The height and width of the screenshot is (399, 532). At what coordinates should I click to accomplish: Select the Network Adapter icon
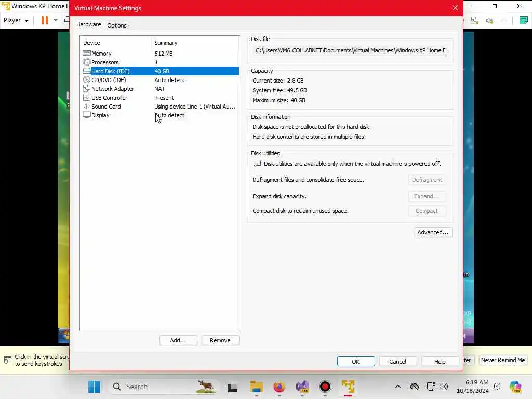(x=87, y=88)
